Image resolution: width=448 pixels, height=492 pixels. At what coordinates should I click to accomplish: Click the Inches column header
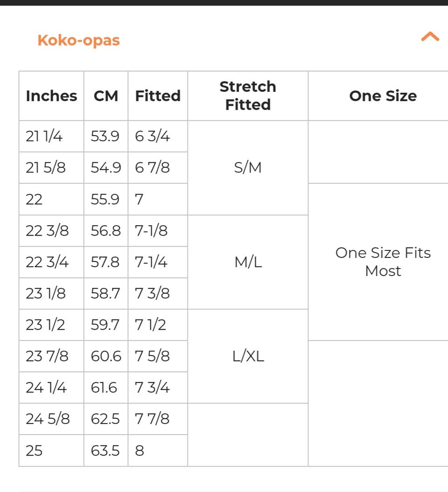(x=51, y=96)
